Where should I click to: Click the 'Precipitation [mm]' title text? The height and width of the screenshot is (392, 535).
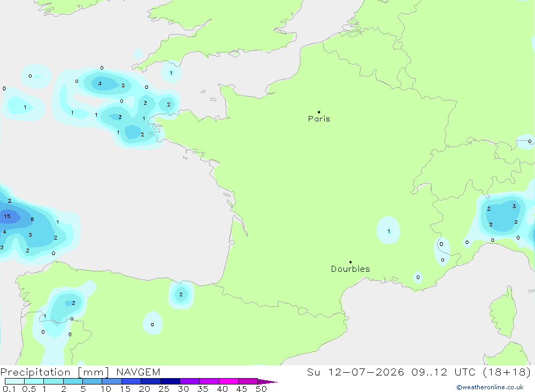click(55, 372)
